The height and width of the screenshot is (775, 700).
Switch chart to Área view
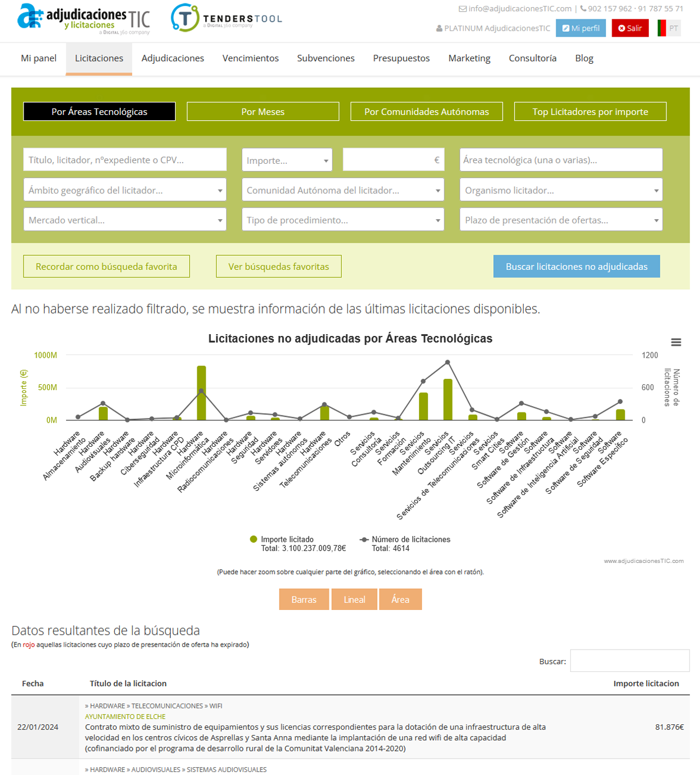click(x=401, y=599)
